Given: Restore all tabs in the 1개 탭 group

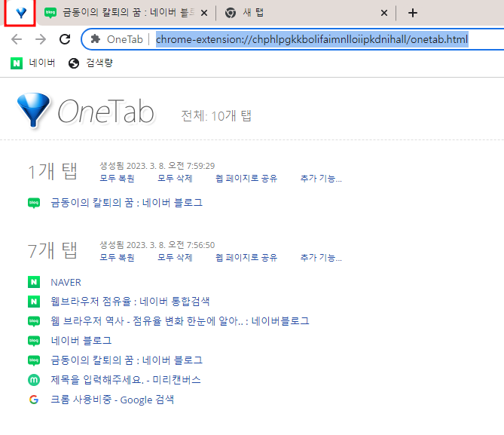Looking at the screenshot, I should point(117,178).
